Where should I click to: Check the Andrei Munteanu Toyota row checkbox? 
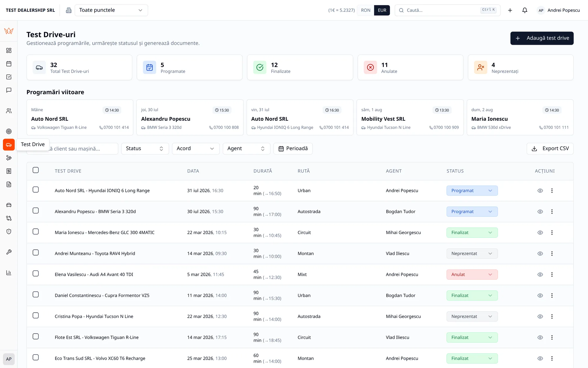click(36, 253)
